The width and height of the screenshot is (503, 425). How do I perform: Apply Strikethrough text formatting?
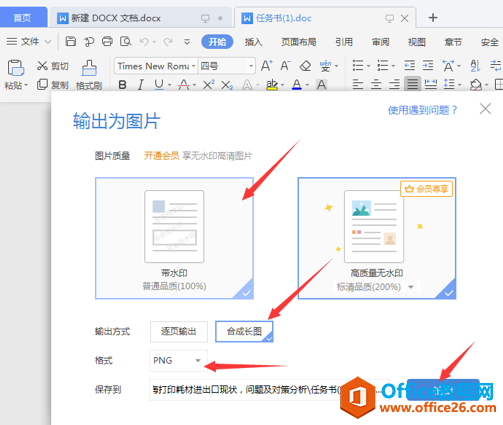(x=184, y=85)
